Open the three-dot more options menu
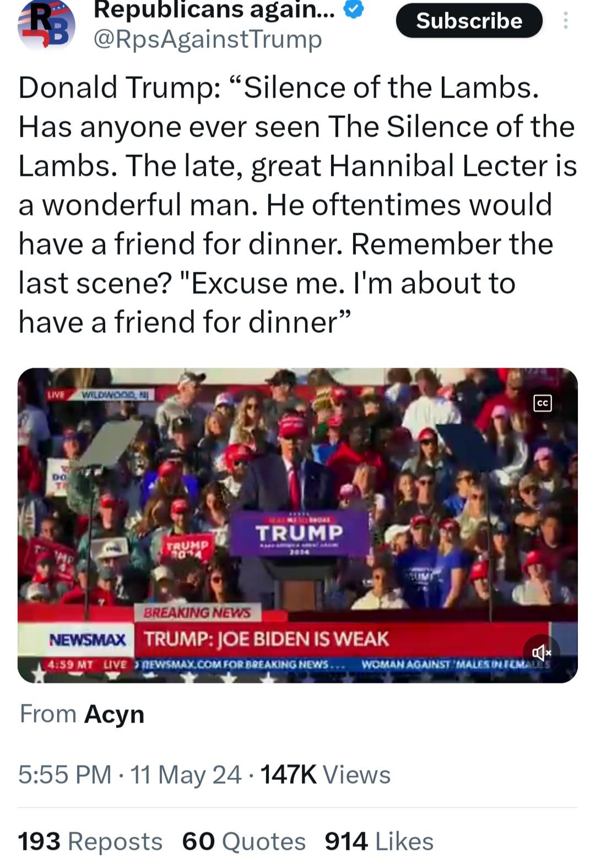This screenshot has height=868, width=595. 565,21
